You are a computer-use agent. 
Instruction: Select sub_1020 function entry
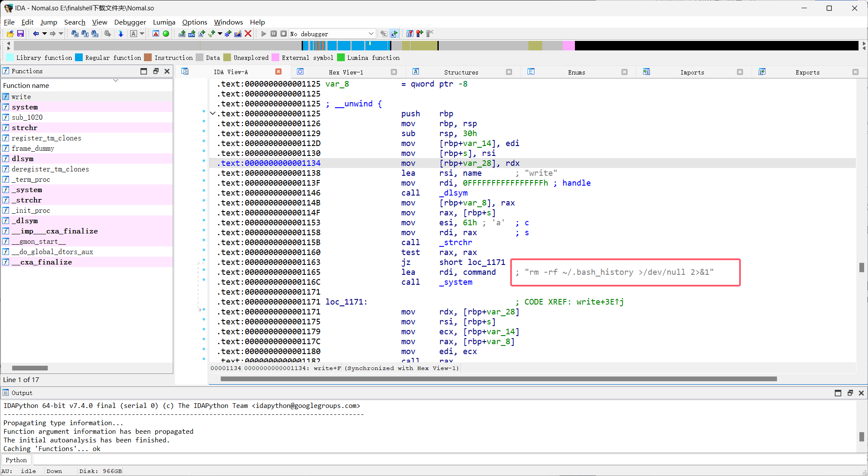tap(27, 117)
